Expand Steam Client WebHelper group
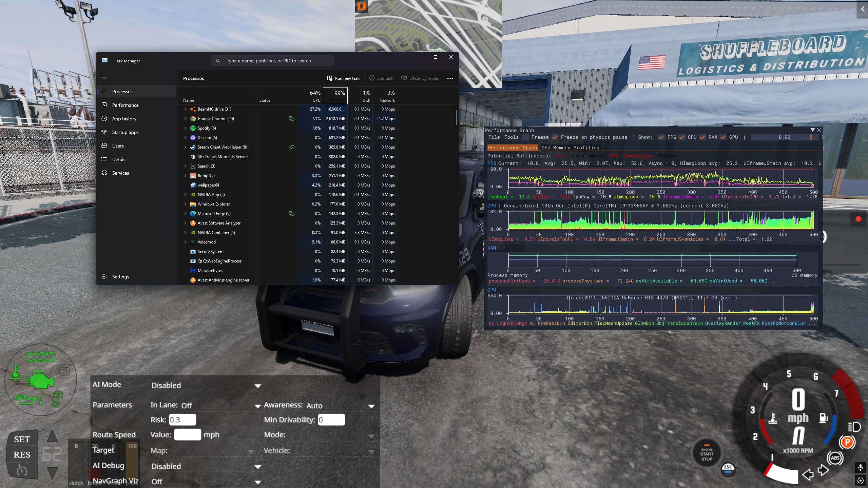Viewport: 868px width, 488px height. pos(185,147)
